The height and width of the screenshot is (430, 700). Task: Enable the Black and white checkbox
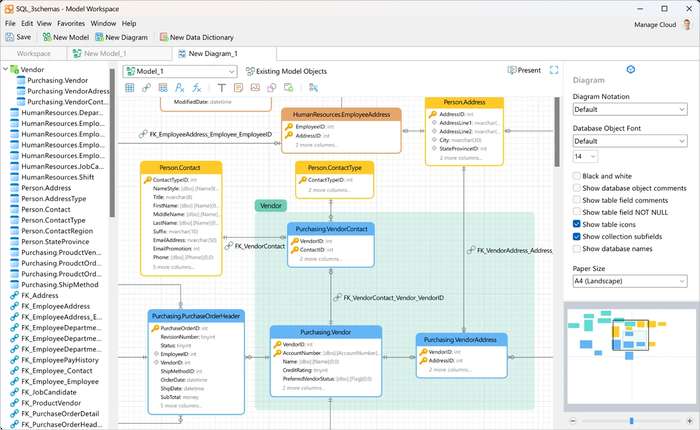point(577,176)
